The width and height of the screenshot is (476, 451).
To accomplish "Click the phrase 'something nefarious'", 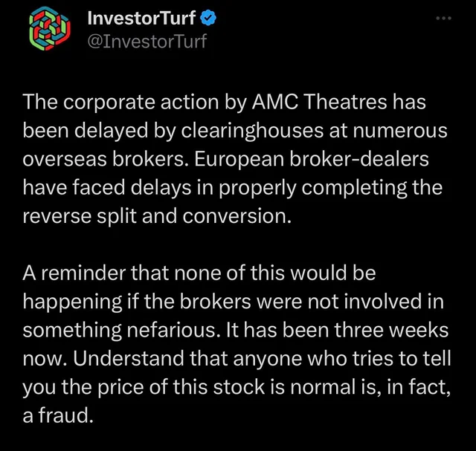I will (119, 330).
